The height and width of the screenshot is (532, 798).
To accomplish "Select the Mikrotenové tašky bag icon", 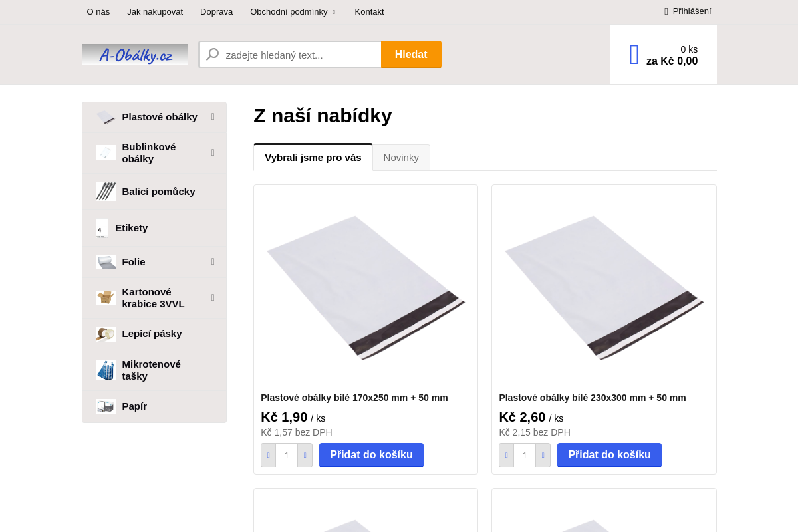I will click(105, 370).
